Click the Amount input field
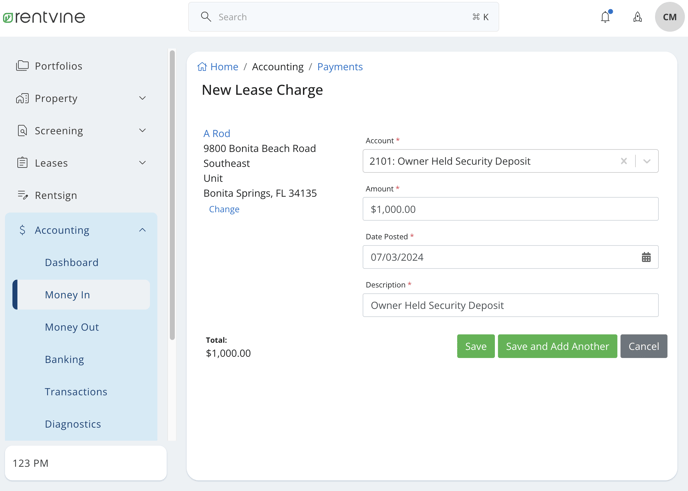 [510, 209]
